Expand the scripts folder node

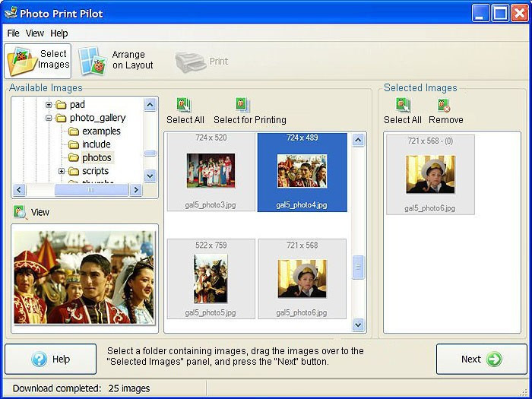(x=61, y=171)
